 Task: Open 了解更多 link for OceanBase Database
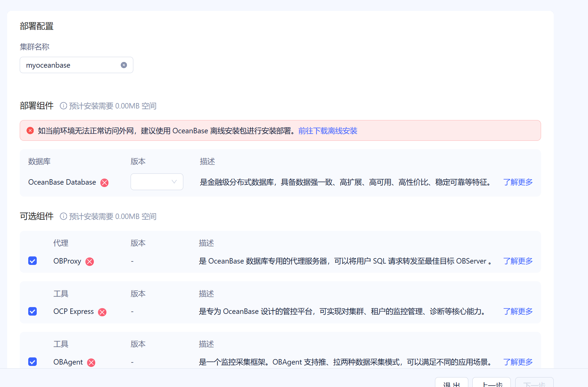(518, 182)
